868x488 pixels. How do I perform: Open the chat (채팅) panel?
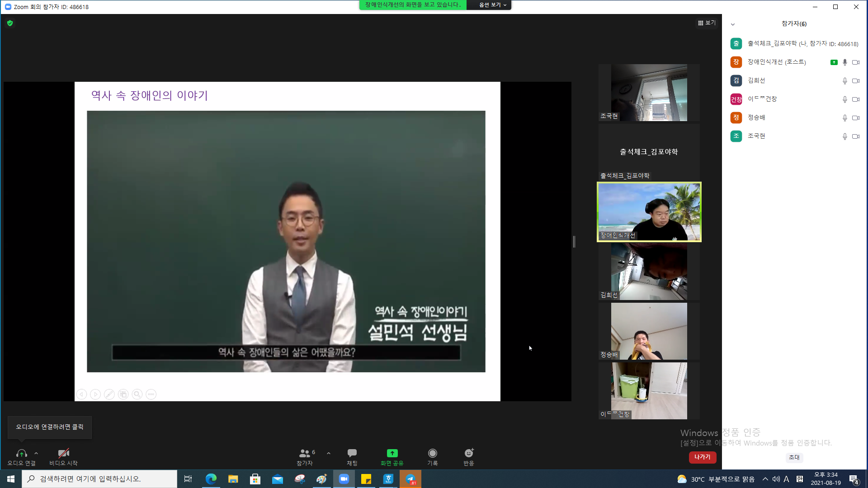[352, 457]
